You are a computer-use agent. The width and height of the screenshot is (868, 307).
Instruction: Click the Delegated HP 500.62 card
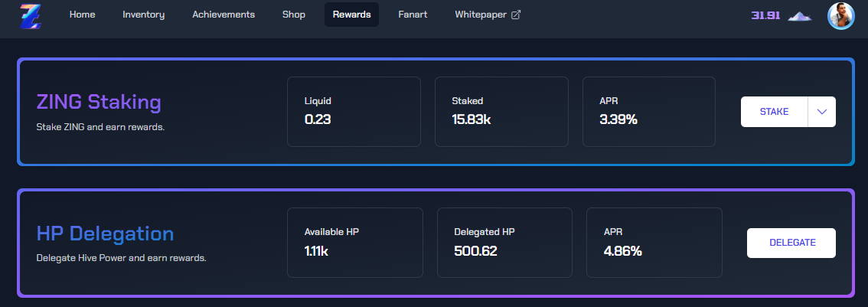[505, 243]
